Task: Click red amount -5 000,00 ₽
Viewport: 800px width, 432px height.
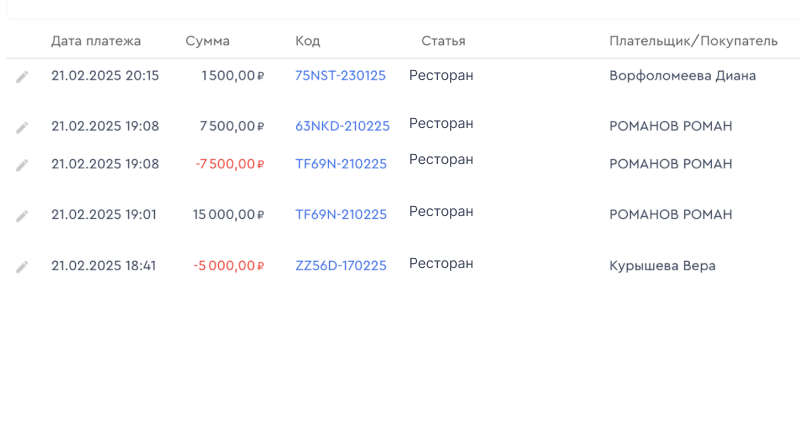Action: click(x=229, y=266)
